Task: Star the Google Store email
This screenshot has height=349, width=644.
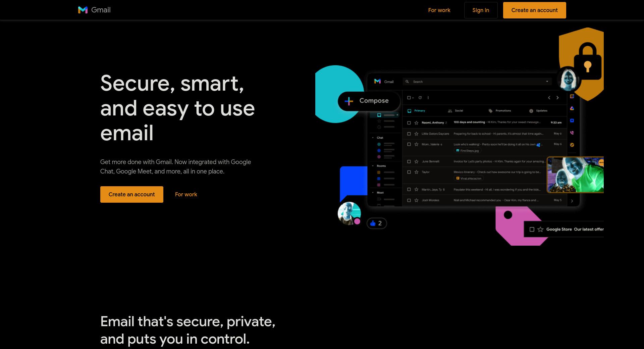Action: 540,230
